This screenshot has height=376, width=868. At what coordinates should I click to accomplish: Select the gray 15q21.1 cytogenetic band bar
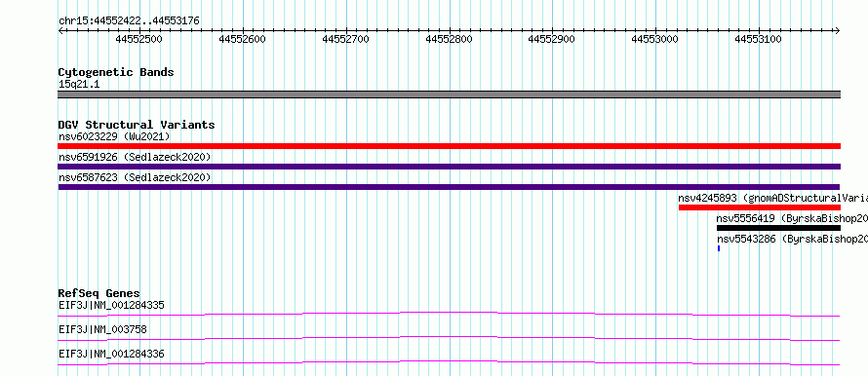(449, 94)
